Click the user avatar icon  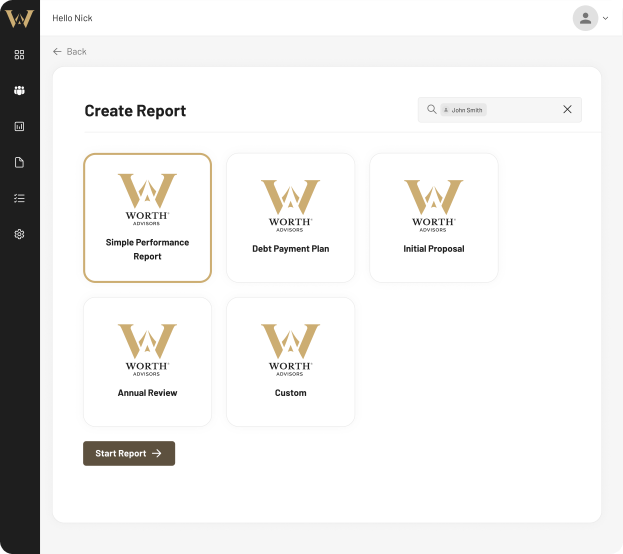click(x=585, y=18)
